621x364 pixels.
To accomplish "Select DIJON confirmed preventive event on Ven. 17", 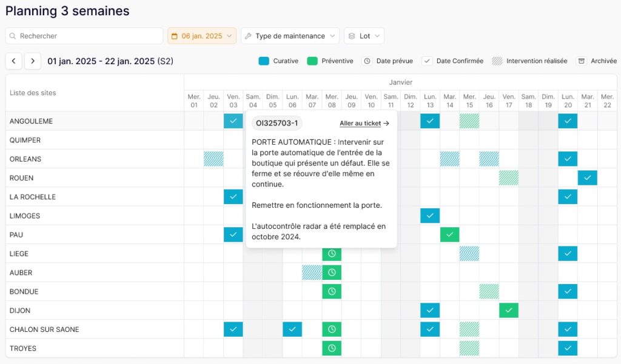I will (509, 310).
